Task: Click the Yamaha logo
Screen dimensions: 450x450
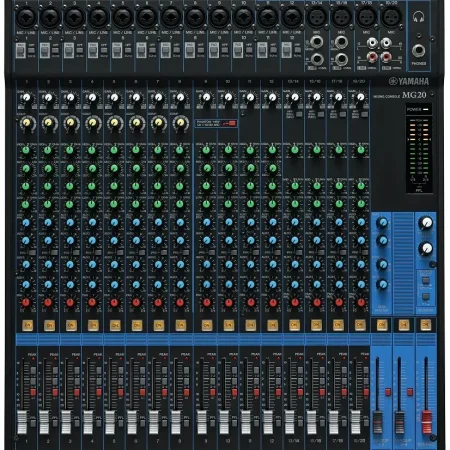Action: coord(409,81)
